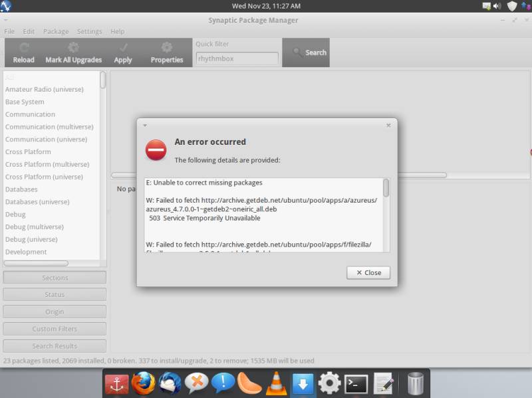
Task: Click the blue and magenta arrows tray icon
Action: click(526, 6)
